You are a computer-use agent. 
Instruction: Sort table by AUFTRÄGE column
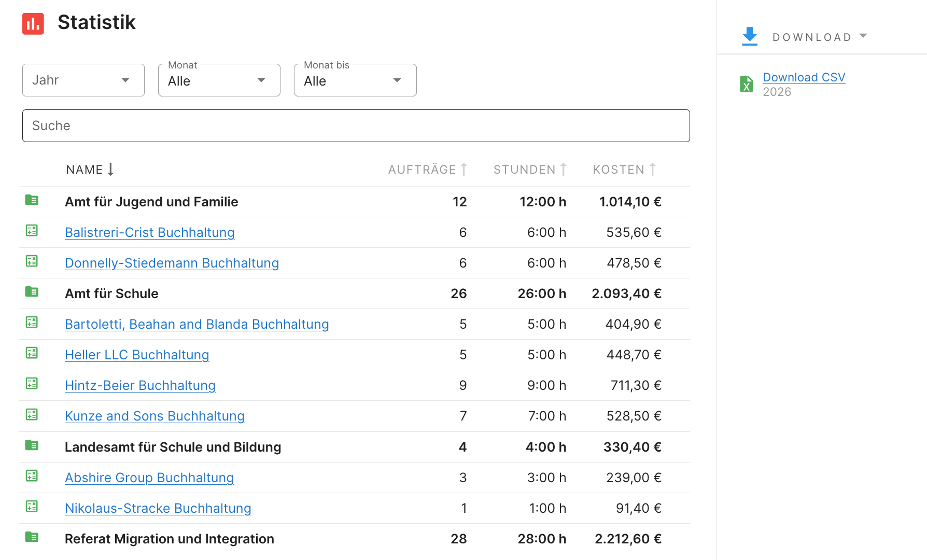pyautogui.click(x=428, y=170)
